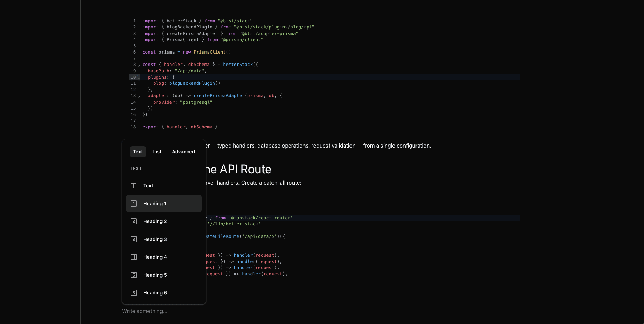Switch to the List tab
Image resolution: width=644 pixels, height=324 pixels.
coord(157,151)
